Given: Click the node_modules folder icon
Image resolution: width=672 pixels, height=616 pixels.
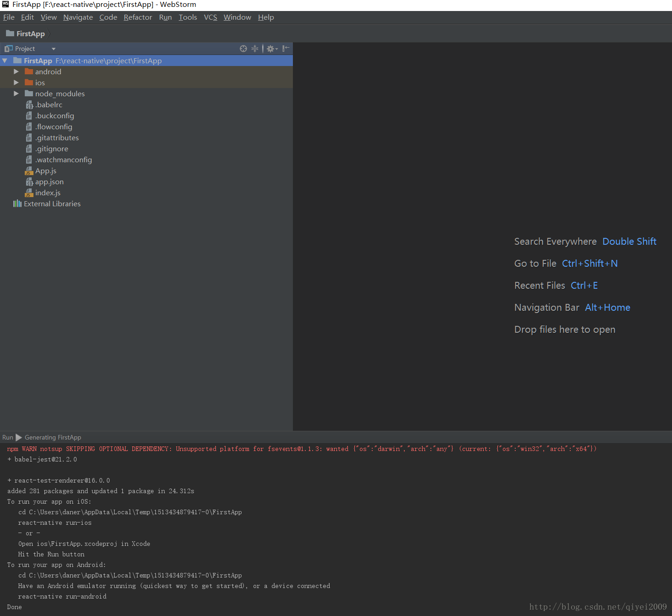Looking at the screenshot, I should pos(29,93).
